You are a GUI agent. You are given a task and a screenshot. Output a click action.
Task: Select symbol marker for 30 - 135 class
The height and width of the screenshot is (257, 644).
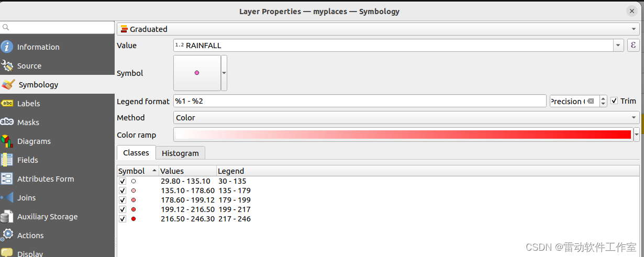pyautogui.click(x=134, y=181)
